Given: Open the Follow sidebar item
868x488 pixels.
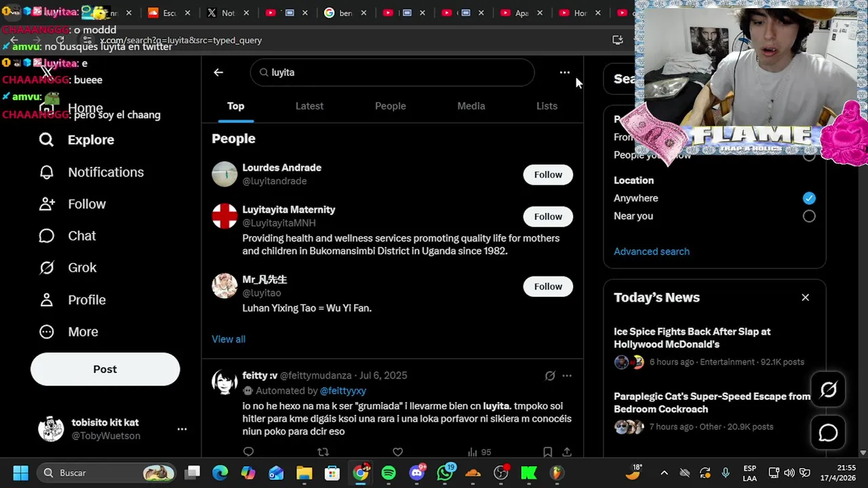Looking at the screenshot, I should point(72,204).
